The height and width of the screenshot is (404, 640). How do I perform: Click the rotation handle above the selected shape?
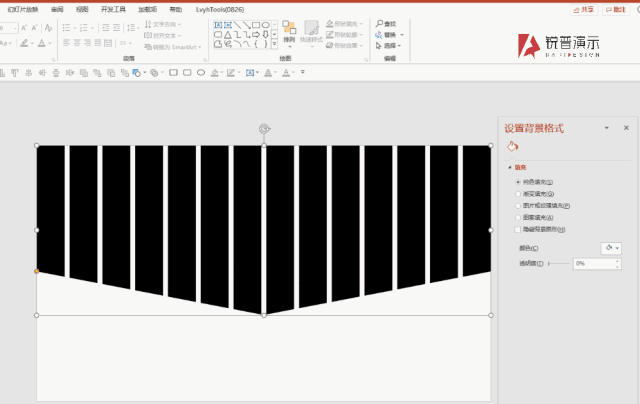(264, 129)
